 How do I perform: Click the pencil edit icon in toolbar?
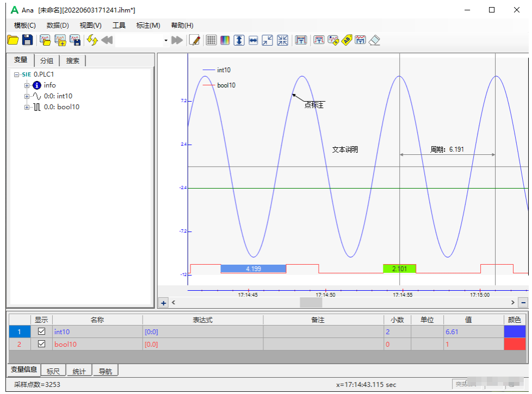pyautogui.click(x=195, y=40)
